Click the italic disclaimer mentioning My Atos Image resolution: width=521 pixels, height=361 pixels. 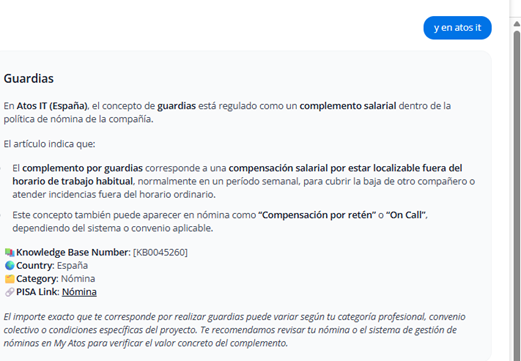coord(234,330)
